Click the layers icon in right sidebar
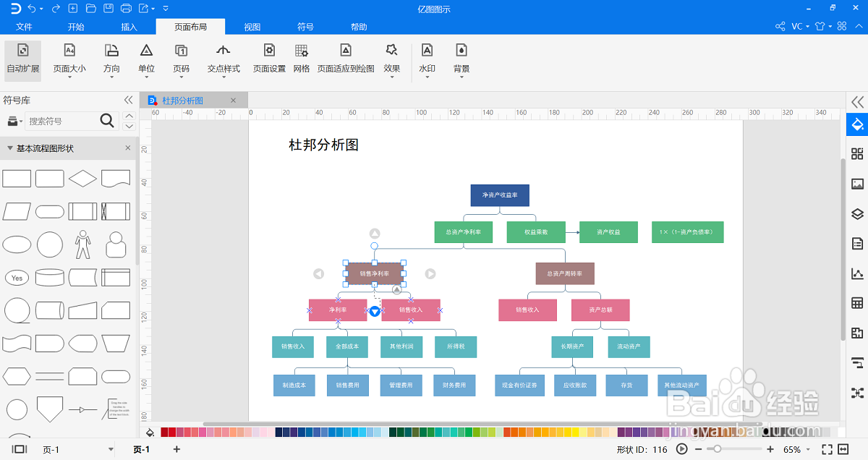 [856, 214]
